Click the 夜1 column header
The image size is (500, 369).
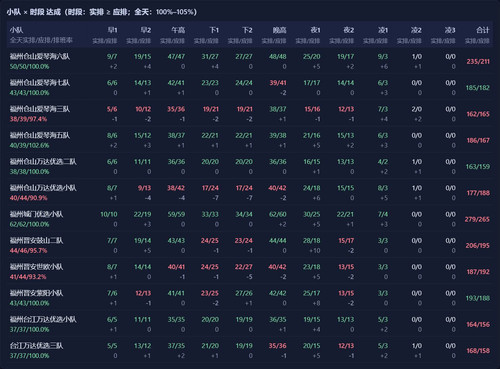[x=315, y=30]
